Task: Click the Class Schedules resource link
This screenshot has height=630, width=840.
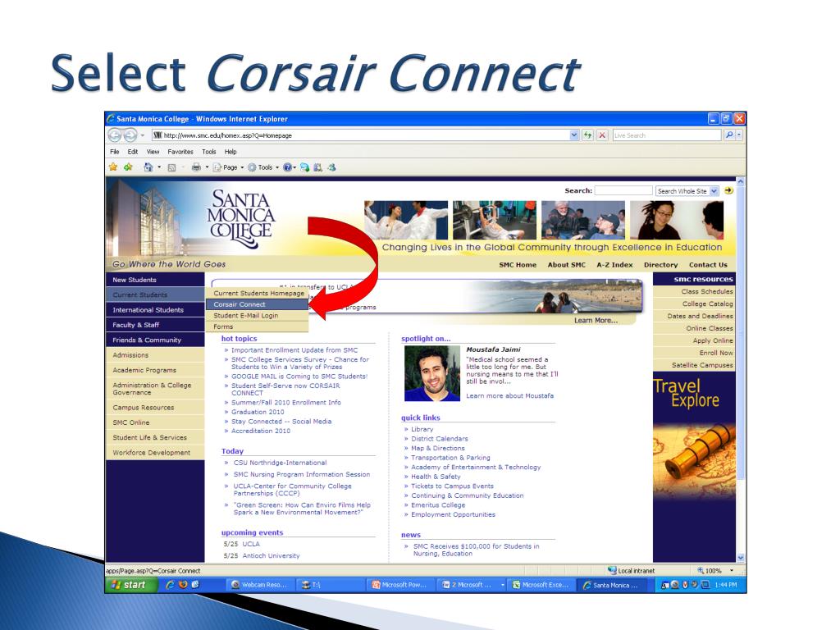Action: (x=706, y=291)
